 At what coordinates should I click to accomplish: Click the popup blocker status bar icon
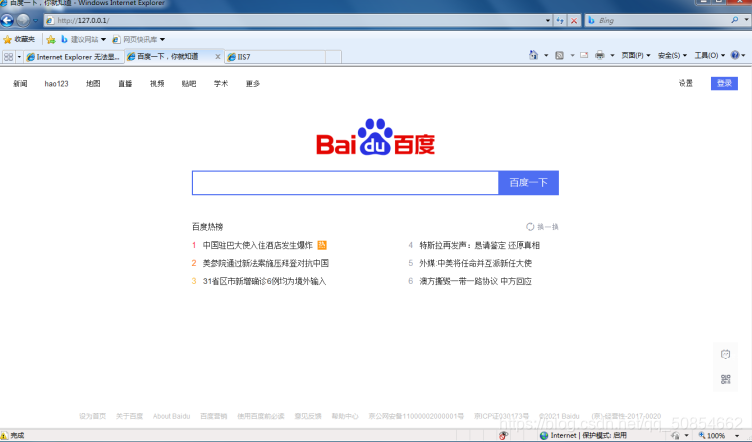pos(503,435)
